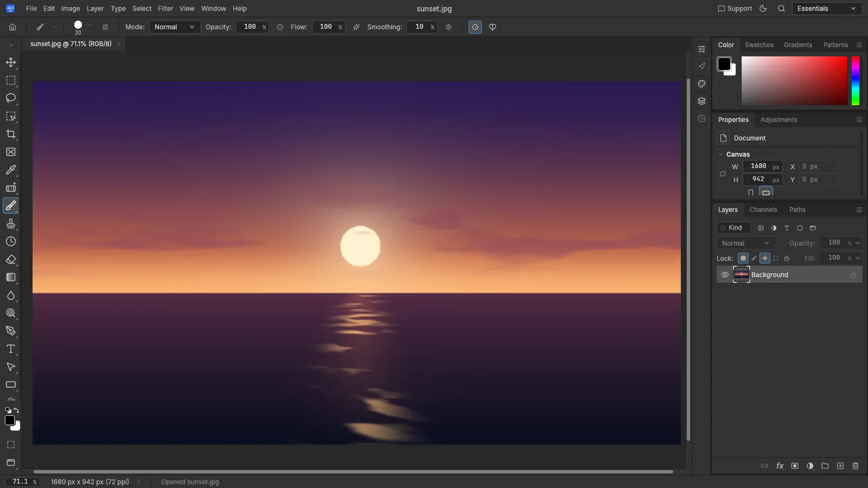Select the Blur droplet tool

pyautogui.click(x=11, y=295)
